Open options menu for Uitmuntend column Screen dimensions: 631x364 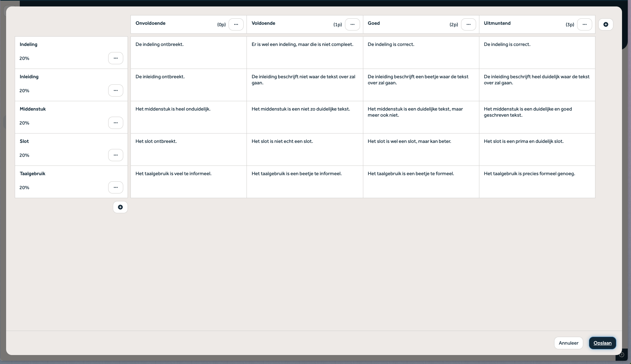[585, 24]
